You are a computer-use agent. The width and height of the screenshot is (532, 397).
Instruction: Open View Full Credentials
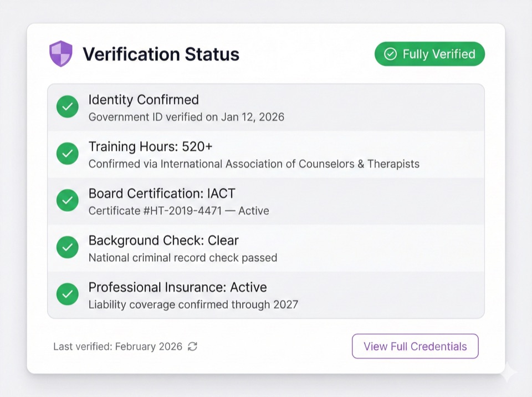click(415, 346)
